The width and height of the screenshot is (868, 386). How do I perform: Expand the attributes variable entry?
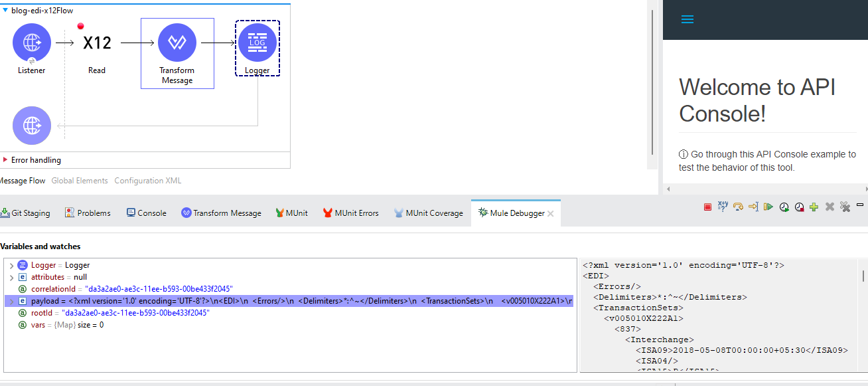[x=11, y=278]
